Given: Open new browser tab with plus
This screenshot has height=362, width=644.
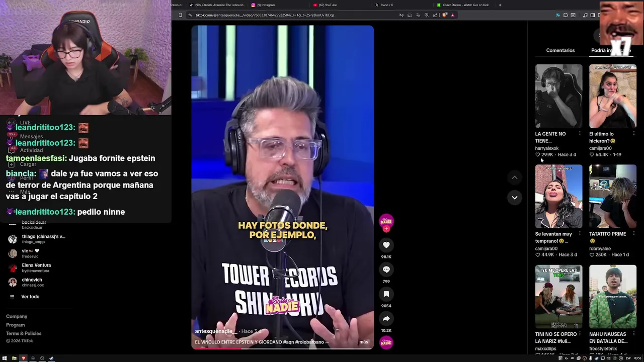Looking at the screenshot, I should point(500,5).
